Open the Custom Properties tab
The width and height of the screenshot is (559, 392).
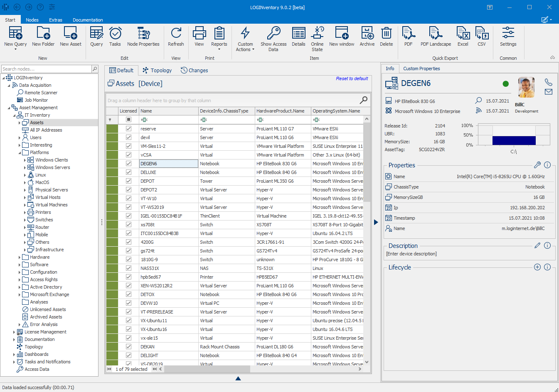[421, 69]
